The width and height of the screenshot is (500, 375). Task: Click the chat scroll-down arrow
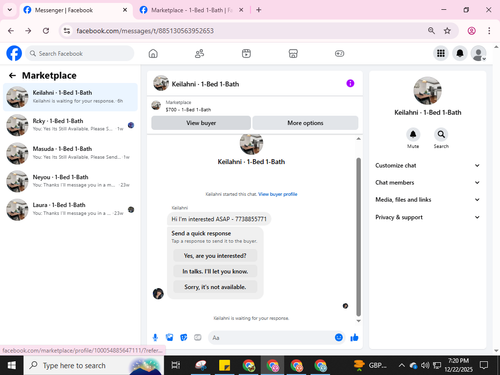click(x=359, y=321)
